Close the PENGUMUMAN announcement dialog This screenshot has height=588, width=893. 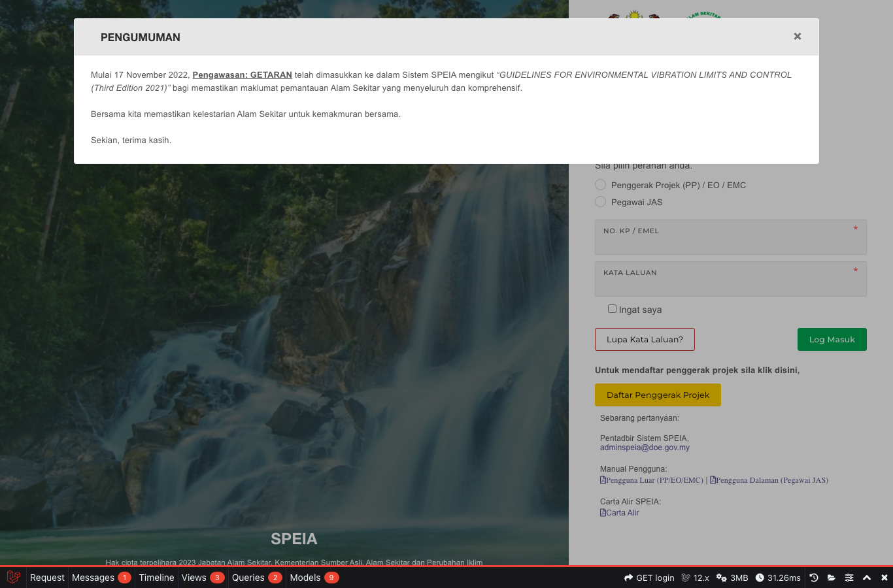[x=797, y=37]
